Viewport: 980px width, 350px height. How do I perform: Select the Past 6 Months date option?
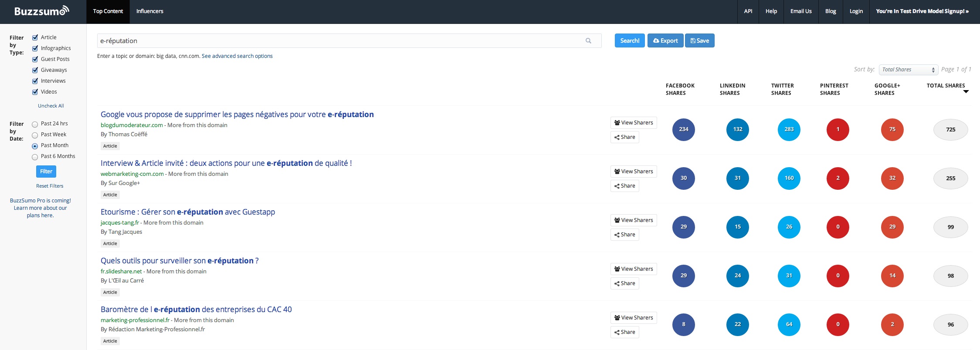(35, 157)
